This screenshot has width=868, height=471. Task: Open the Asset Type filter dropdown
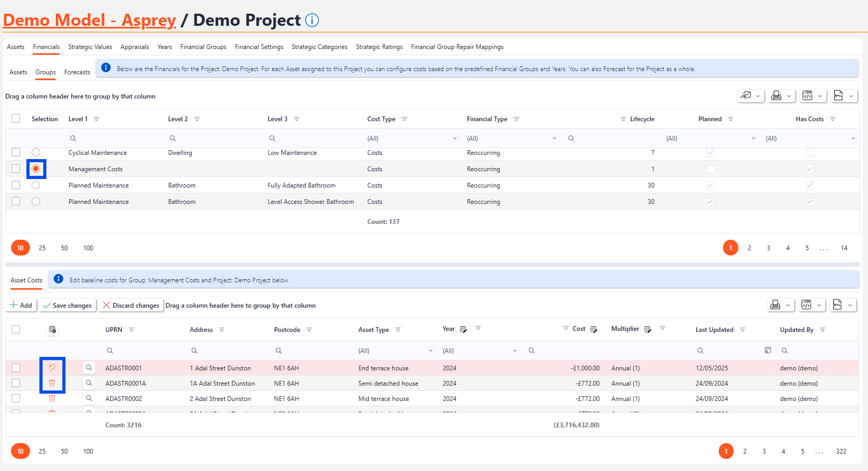tap(430, 351)
